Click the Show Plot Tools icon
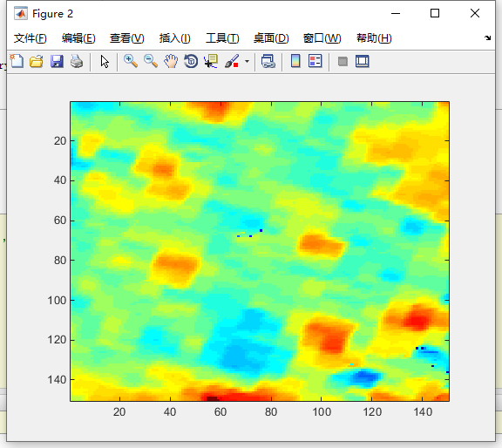502x448 pixels. click(362, 61)
